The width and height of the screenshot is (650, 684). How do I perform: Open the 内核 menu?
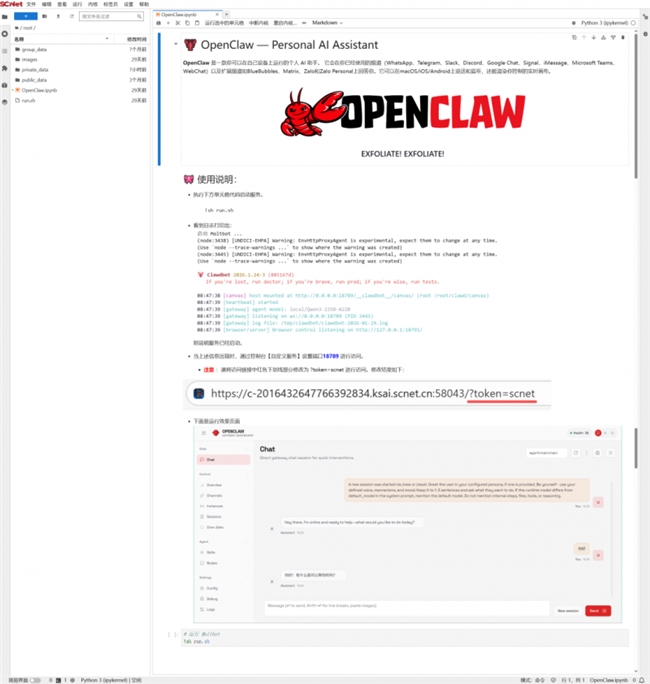point(93,4)
